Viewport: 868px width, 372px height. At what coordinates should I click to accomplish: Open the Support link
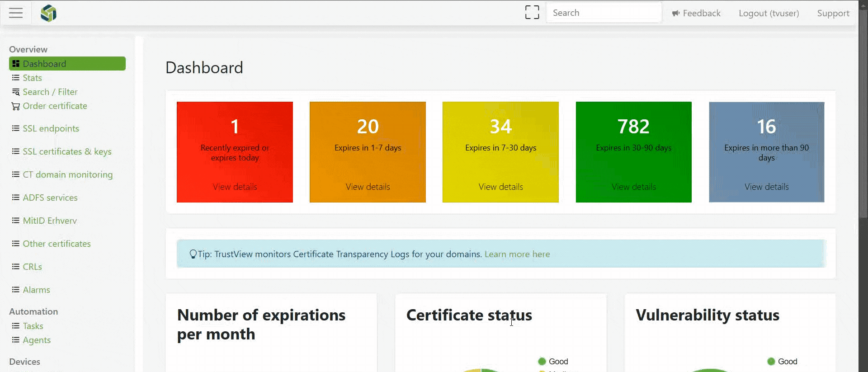pyautogui.click(x=833, y=13)
